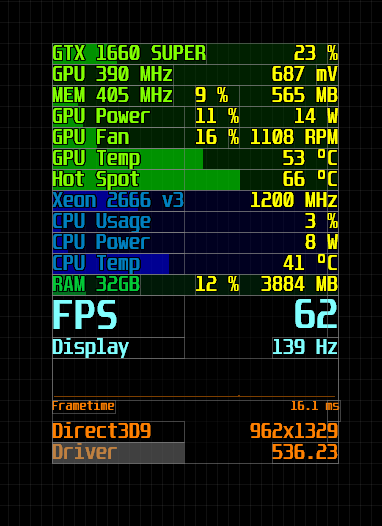Image resolution: width=382 pixels, height=526 pixels.
Task: Click the GPU Fan label
Action: (91, 137)
